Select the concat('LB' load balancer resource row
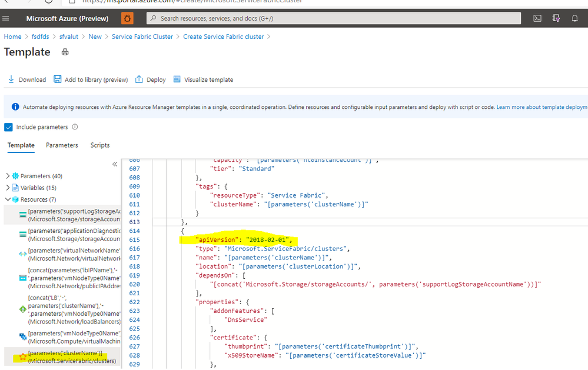Screen dimensions: 588x370 [62, 309]
